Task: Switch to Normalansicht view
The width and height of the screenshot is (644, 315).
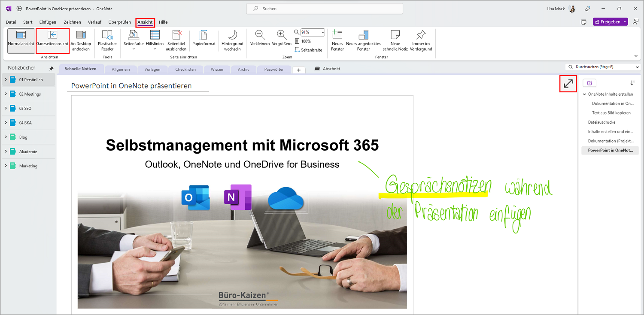Action: coord(21,41)
